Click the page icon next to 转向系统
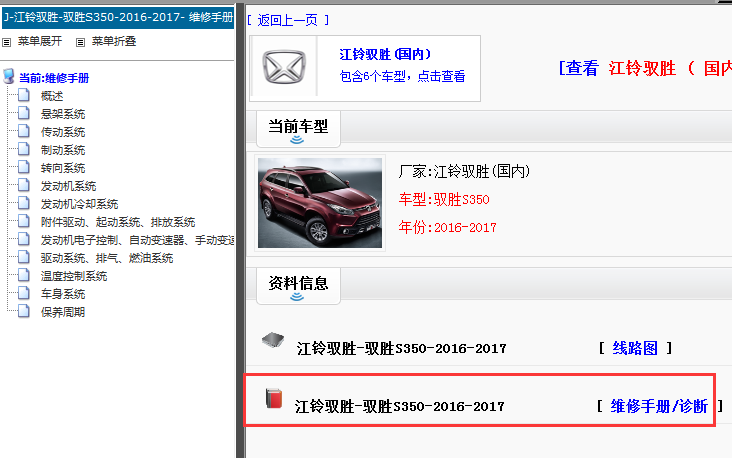Viewport: 732px width, 458px height. pyautogui.click(x=24, y=168)
